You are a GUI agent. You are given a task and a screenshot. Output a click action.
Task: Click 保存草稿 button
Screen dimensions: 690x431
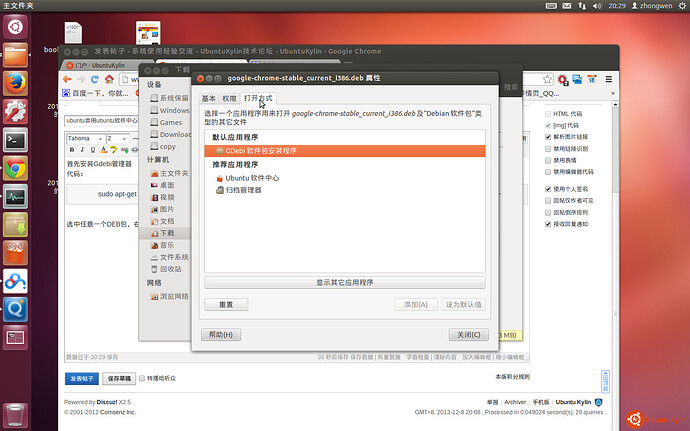pyautogui.click(x=119, y=379)
